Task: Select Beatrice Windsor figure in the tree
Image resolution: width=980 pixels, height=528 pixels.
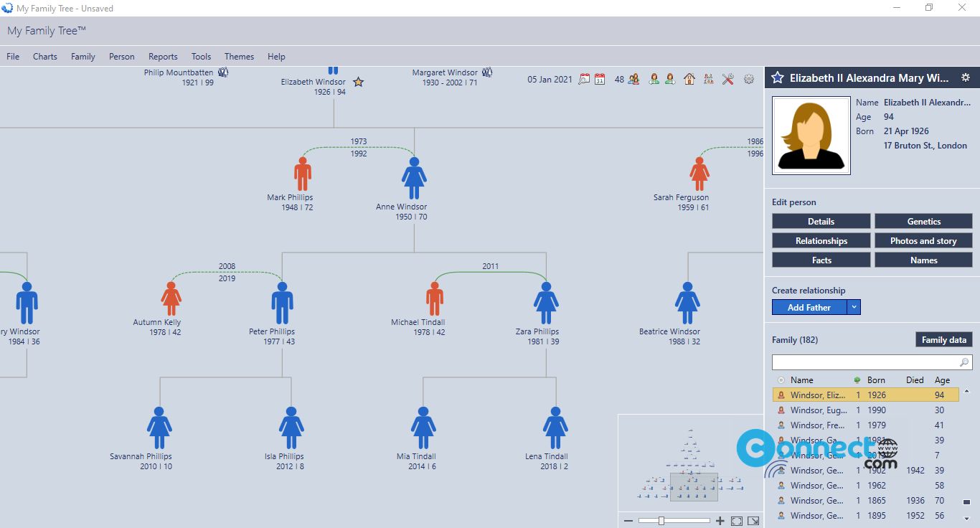Action: coord(687,303)
